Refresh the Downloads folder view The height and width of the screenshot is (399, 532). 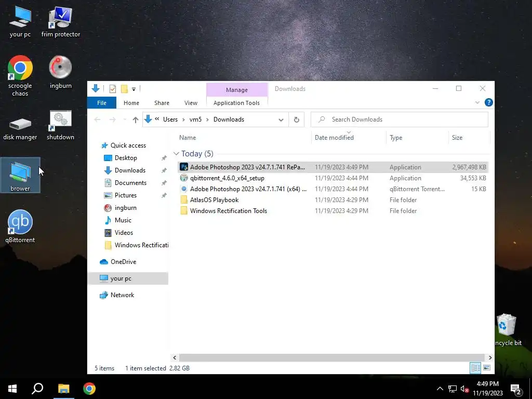[297, 119]
